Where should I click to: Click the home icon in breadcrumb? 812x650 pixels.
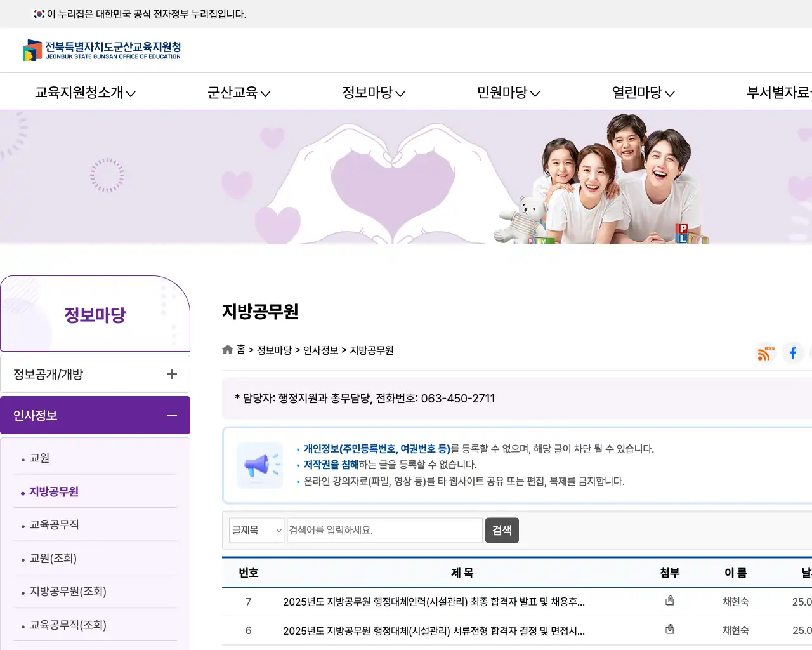pyautogui.click(x=227, y=348)
